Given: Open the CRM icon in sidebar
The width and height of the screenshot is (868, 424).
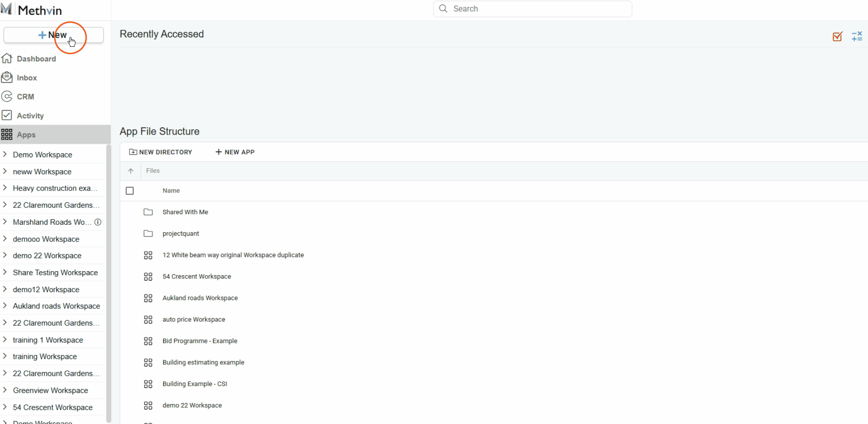Looking at the screenshot, I should (7, 96).
